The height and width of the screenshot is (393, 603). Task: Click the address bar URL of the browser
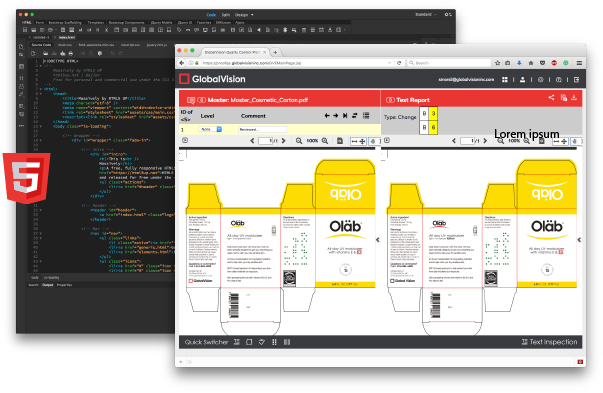click(x=252, y=63)
